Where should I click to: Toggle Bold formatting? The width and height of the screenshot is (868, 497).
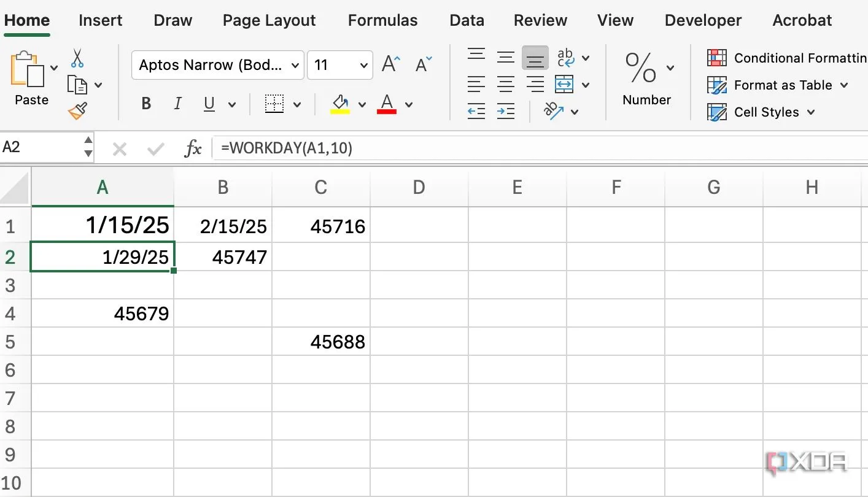click(x=146, y=104)
